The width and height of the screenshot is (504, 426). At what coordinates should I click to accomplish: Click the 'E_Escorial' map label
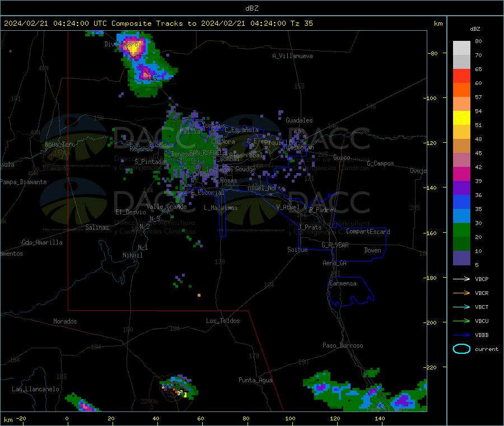point(208,193)
